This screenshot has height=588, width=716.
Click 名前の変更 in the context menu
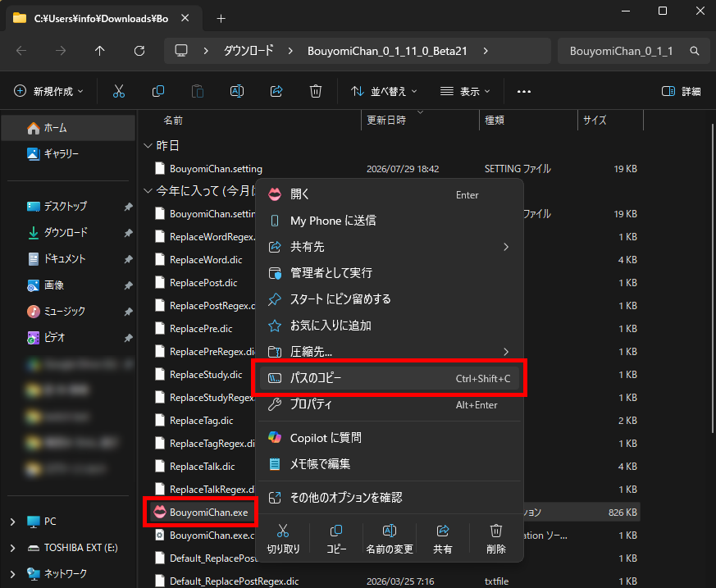(390, 539)
